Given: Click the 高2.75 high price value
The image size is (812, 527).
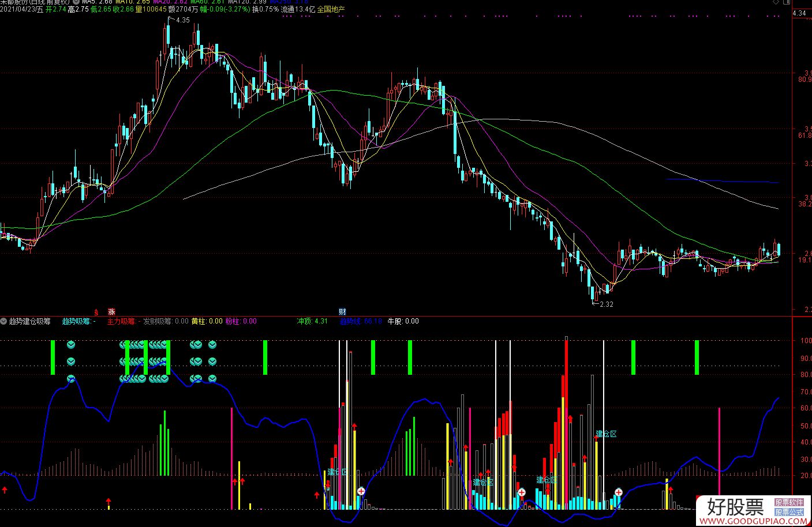Looking at the screenshot, I should [78, 9].
